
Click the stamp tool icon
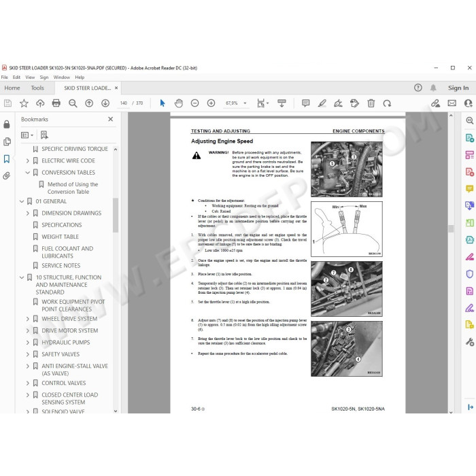[x=354, y=103]
